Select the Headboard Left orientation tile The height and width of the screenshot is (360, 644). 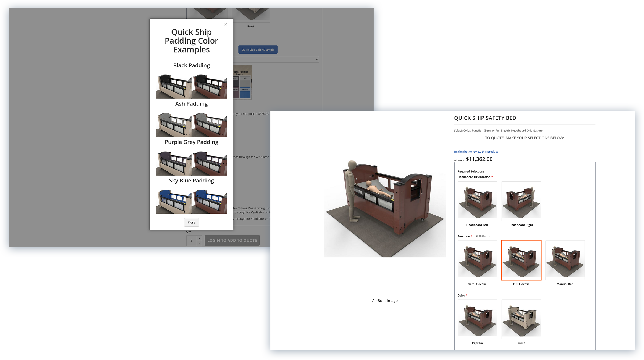pos(477,200)
